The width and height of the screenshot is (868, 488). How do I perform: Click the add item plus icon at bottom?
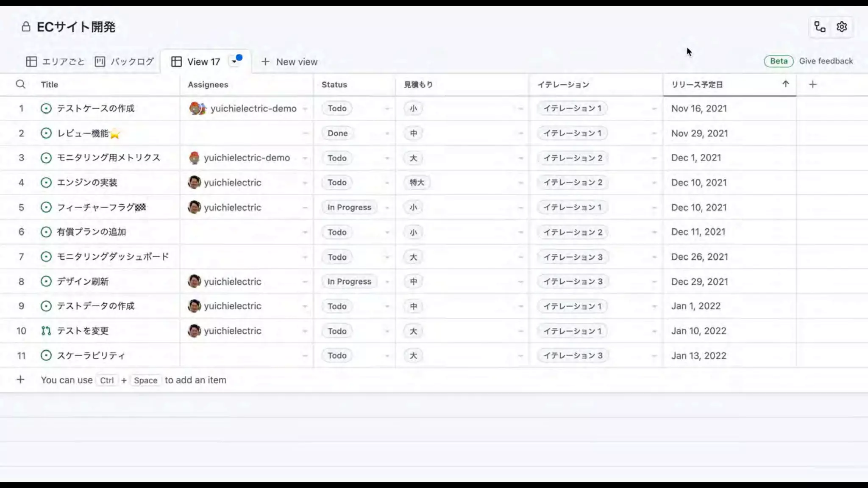pyautogui.click(x=20, y=380)
